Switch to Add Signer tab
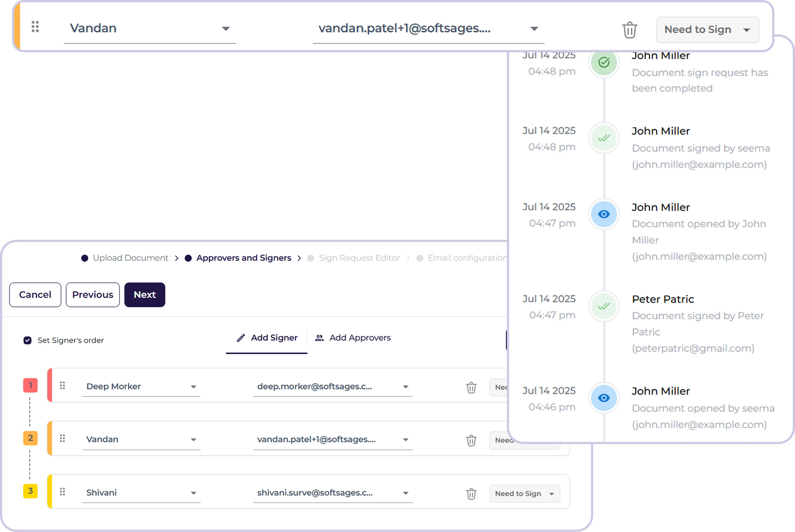 click(x=267, y=338)
